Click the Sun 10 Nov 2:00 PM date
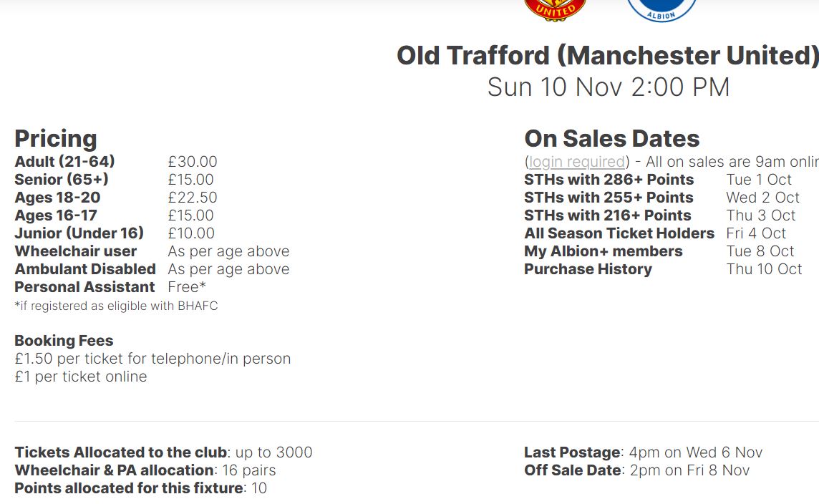This screenshot has width=819, height=504. point(608,87)
